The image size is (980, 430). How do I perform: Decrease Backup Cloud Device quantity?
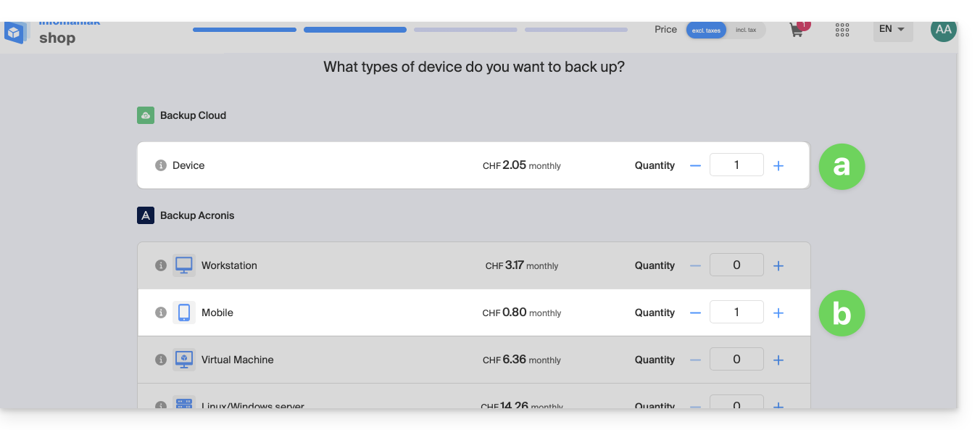coord(695,165)
